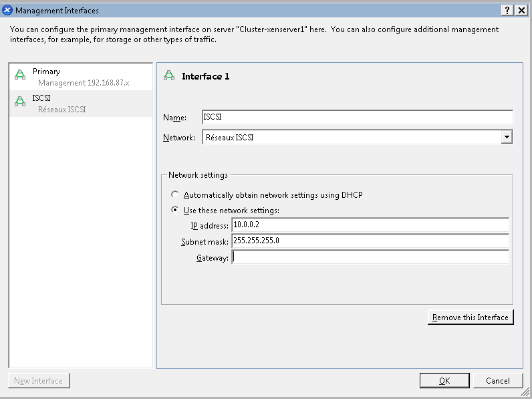Choose the 'Use these network settings' option
532x399 pixels.
click(175, 210)
